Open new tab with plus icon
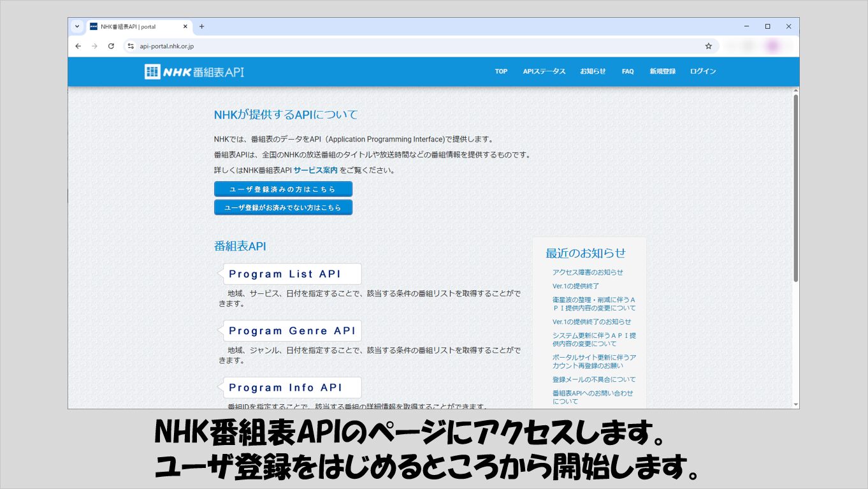 tap(202, 27)
